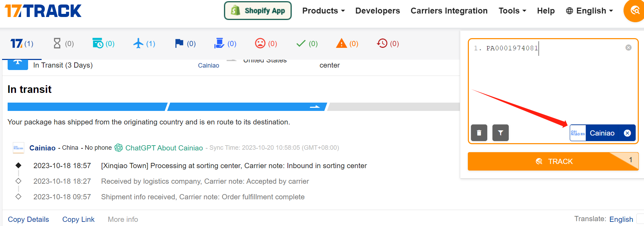The image size is (644, 226).
Task: Expand the English language selector
Action: click(590, 11)
